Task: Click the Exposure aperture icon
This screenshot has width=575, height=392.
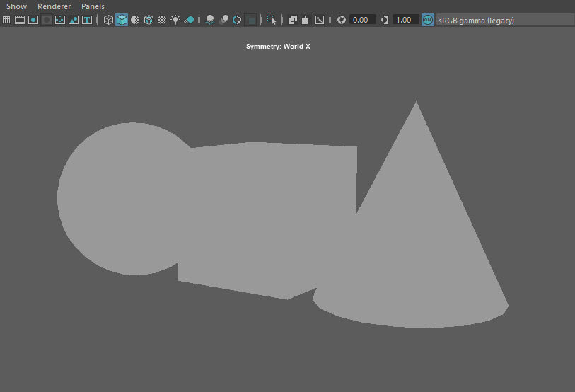Action: point(342,20)
